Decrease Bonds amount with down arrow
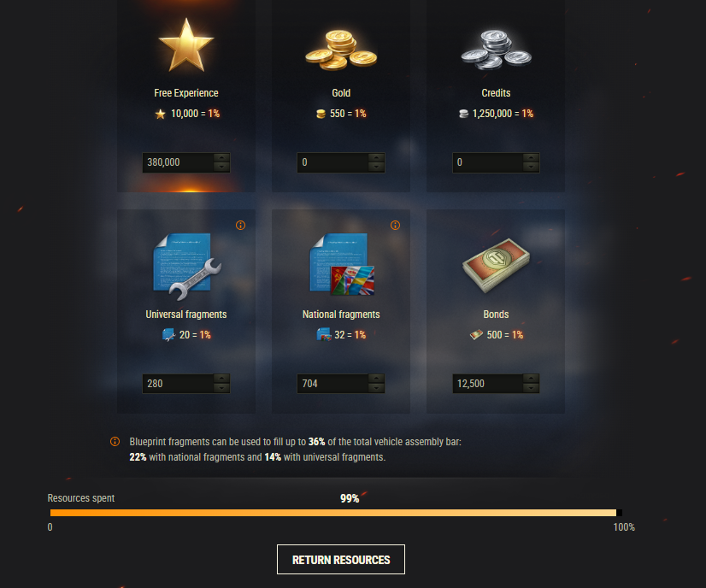 [x=532, y=389]
